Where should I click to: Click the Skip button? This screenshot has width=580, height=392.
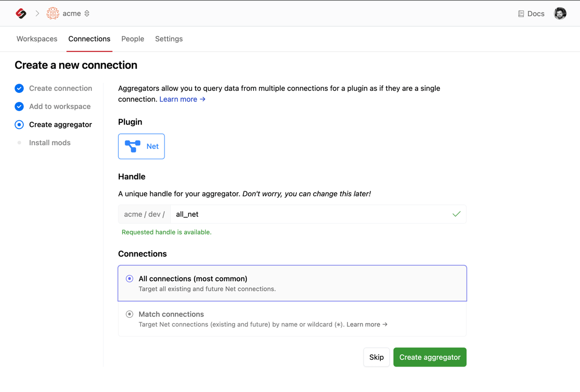click(x=376, y=357)
